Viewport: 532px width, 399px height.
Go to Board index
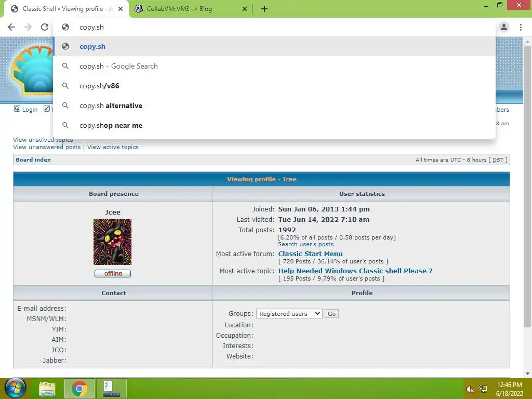pos(33,160)
